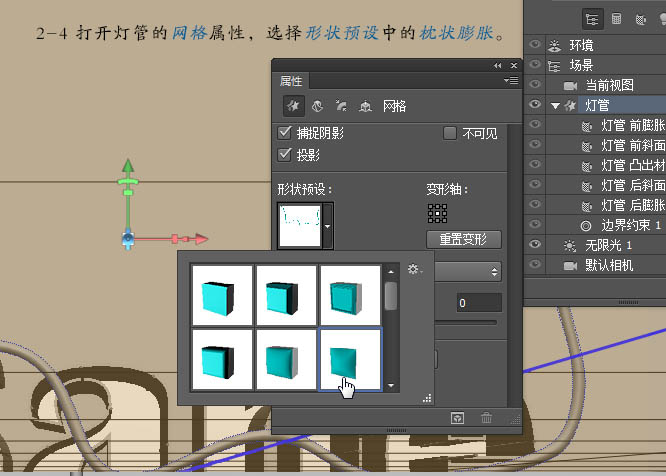
Task: Select the Mesh properties icon
Action: [x=293, y=105]
